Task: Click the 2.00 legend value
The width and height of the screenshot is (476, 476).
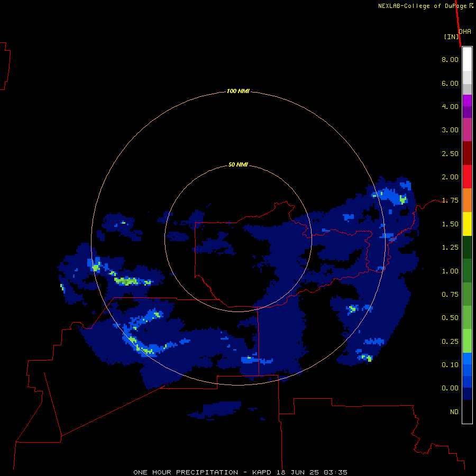Action: (450, 177)
